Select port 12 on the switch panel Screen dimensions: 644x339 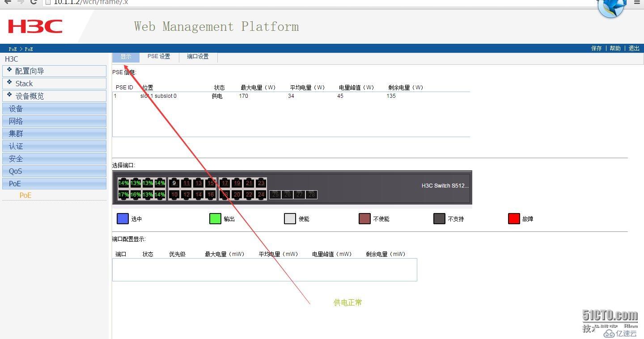[x=186, y=195]
